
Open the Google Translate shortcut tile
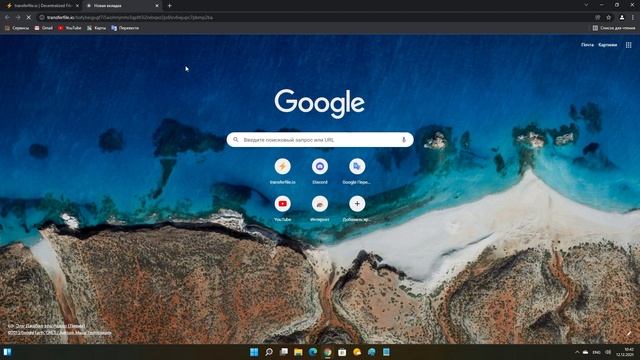[x=357, y=171]
